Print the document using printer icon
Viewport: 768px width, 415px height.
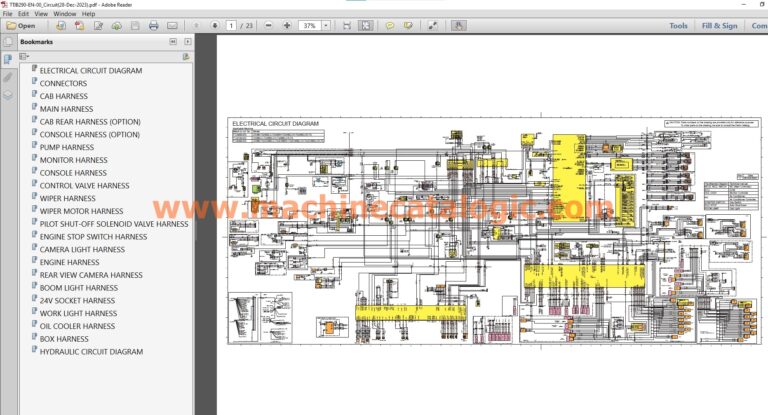pos(154,25)
